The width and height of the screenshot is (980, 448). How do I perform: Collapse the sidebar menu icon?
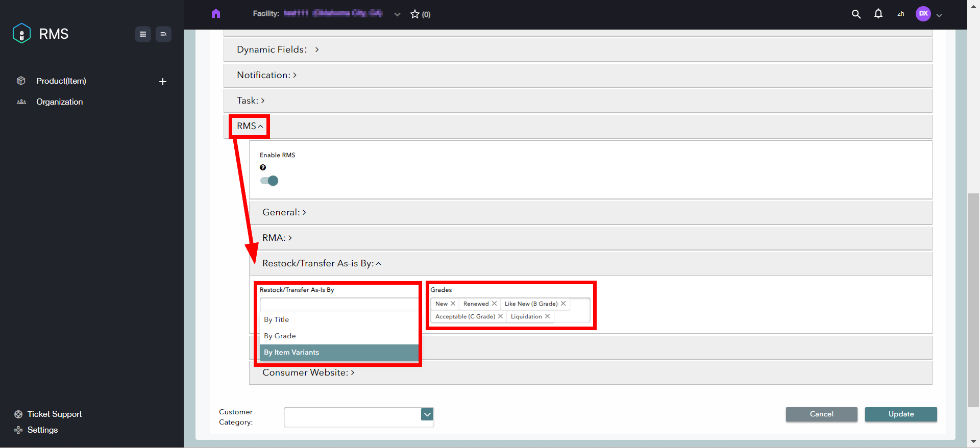coord(163,34)
